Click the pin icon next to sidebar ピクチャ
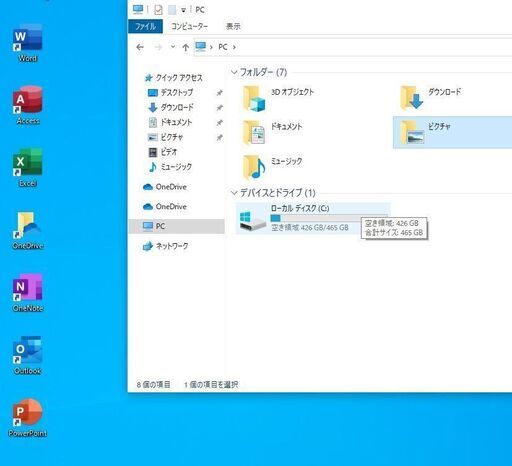The height and width of the screenshot is (466, 512). [x=219, y=137]
